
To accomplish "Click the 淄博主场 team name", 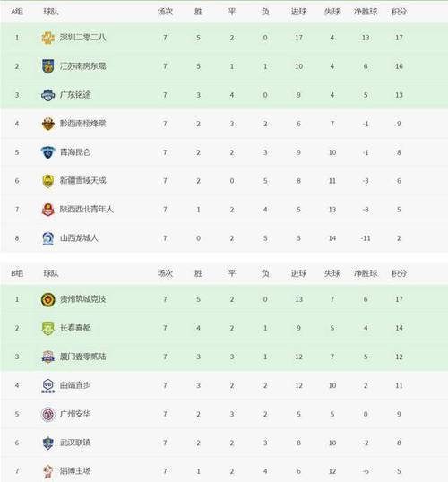I will click(x=75, y=471).
